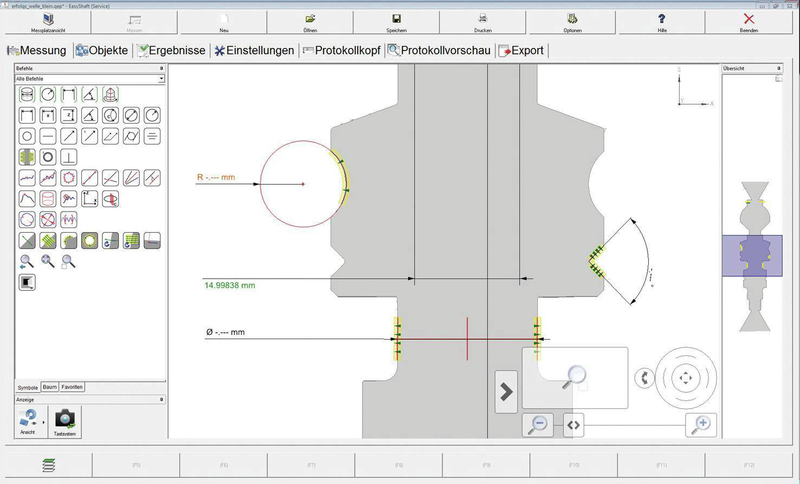The height and width of the screenshot is (484, 800).
Task: Switch to the Baum tab
Action: click(x=49, y=386)
